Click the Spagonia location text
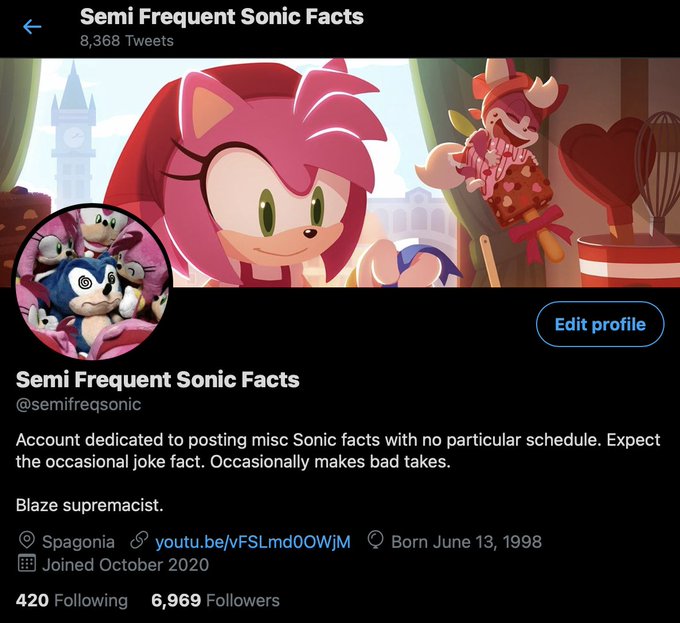 (x=78, y=542)
